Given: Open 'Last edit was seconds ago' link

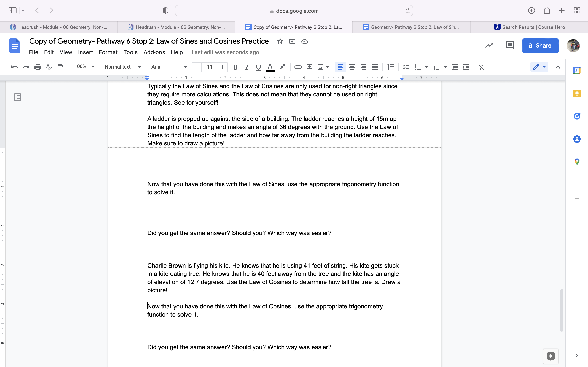Looking at the screenshot, I should click(225, 52).
